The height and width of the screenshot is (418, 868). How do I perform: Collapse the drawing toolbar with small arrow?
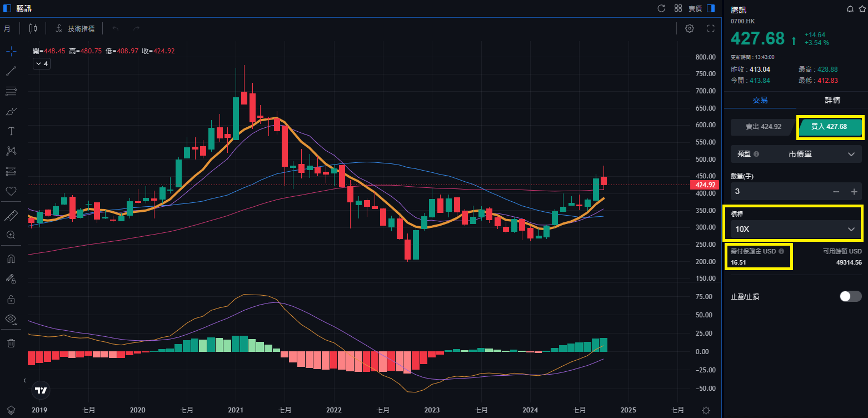click(x=24, y=381)
